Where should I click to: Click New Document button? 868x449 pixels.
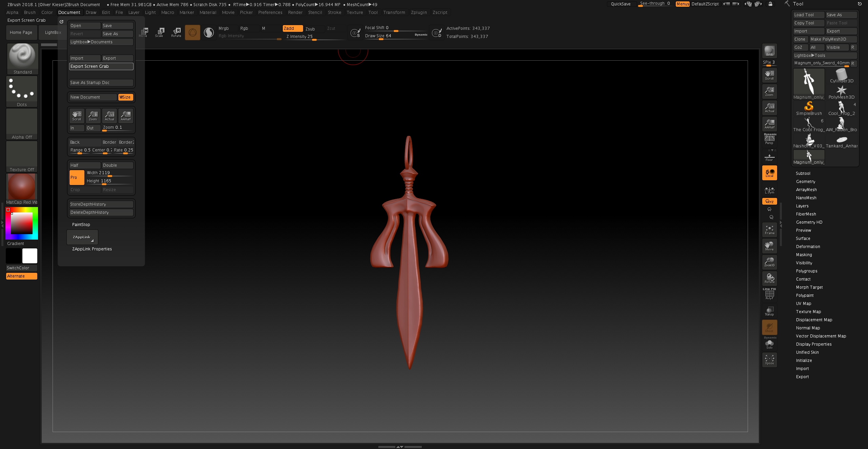[93, 97]
